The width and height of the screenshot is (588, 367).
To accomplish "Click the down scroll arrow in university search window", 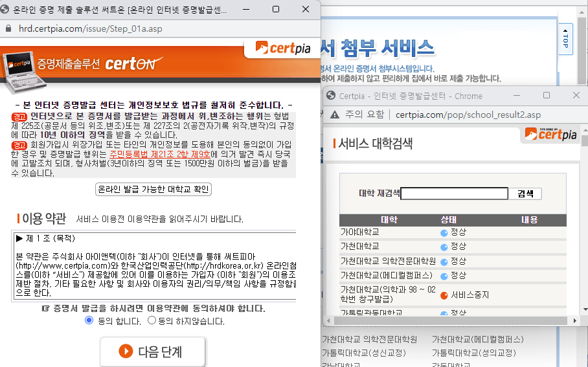I will pyautogui.click(x=585, y=309).
